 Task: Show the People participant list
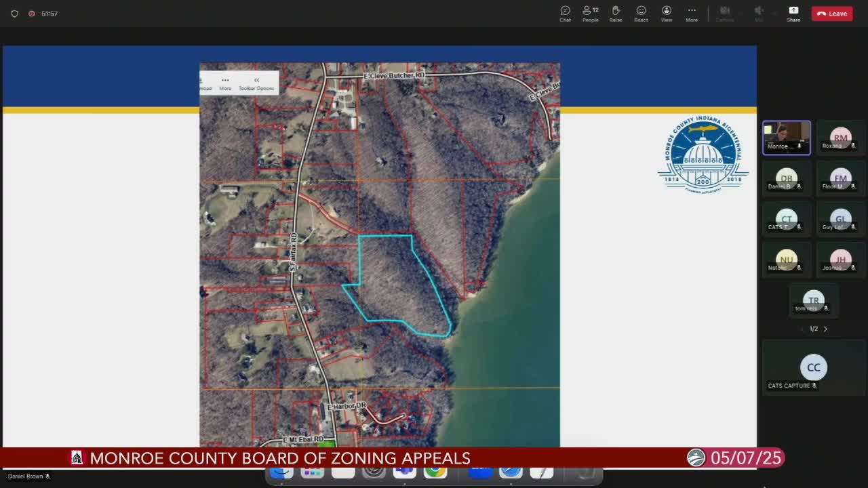coord(590,13)
